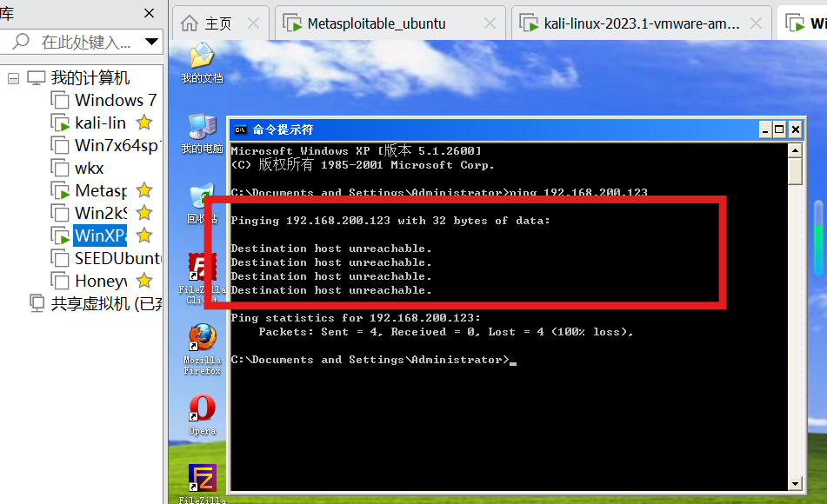Click the C:\Documents and Settings\Administrator> prompt line
This screenshot has height=504, width=827.
click(x=373, y=360)
